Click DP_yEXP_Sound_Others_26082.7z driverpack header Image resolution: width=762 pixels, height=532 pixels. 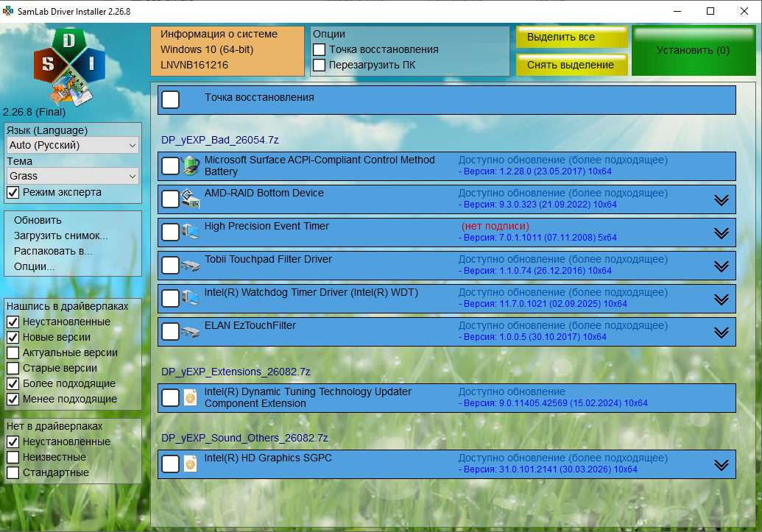point(244,438)
